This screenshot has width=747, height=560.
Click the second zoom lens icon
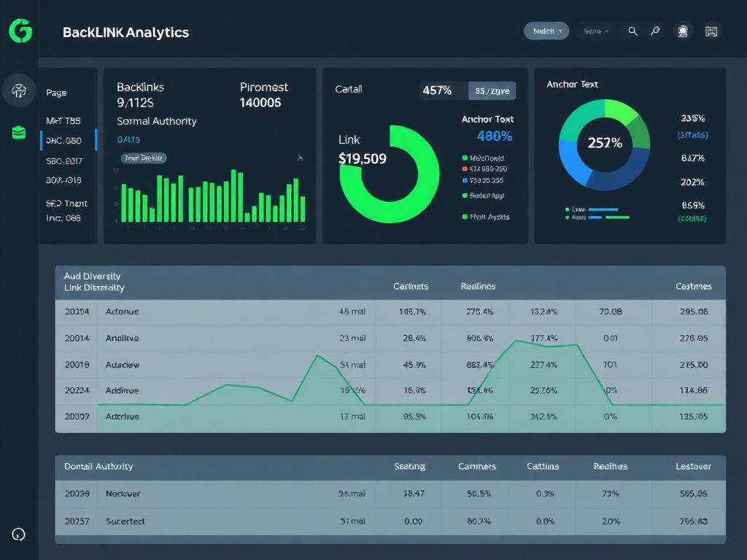(656, 31)
